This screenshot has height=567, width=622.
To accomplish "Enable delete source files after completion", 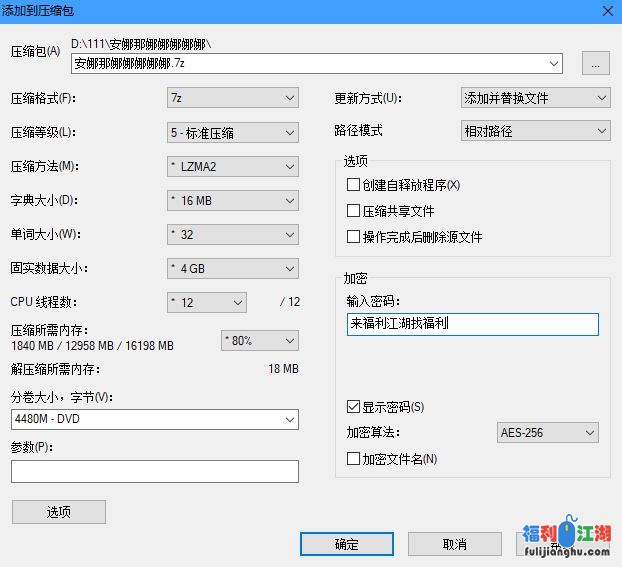I will tap(353, 237).
